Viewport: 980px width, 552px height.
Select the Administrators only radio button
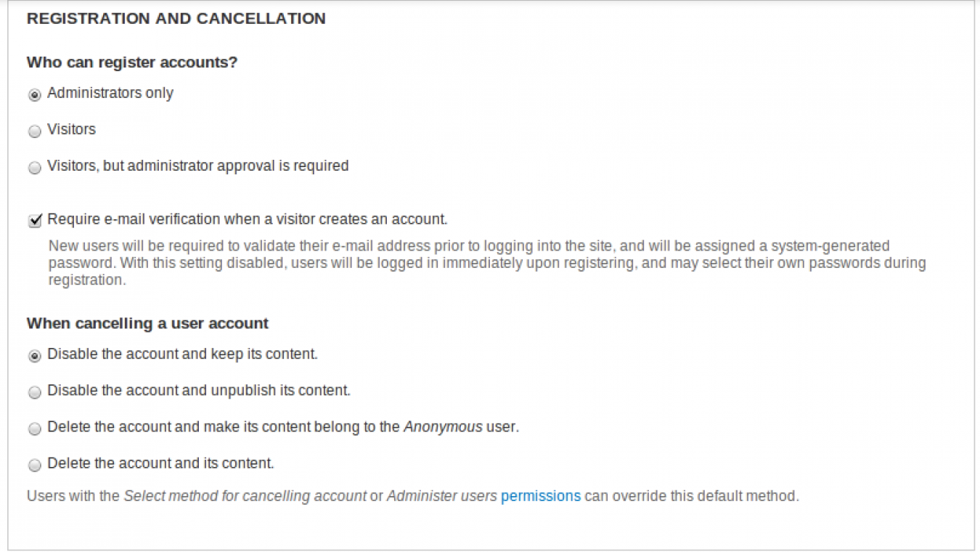coord(33,94)
